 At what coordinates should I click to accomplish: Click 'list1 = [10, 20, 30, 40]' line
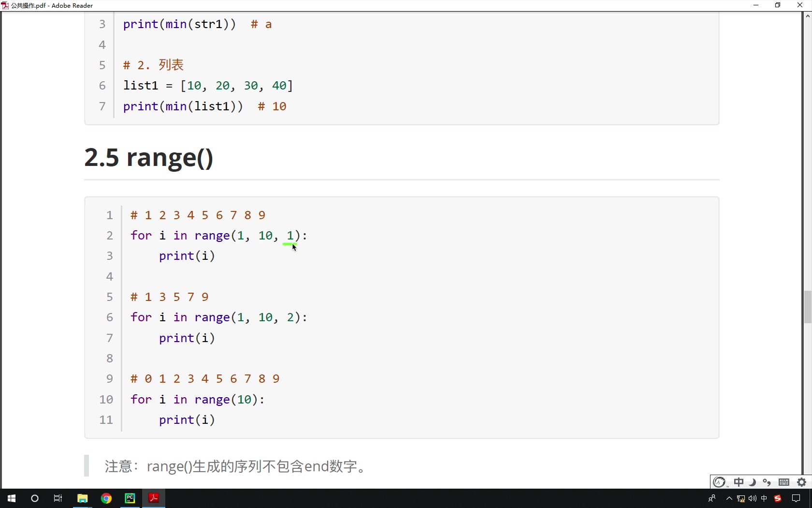[208, 86]
